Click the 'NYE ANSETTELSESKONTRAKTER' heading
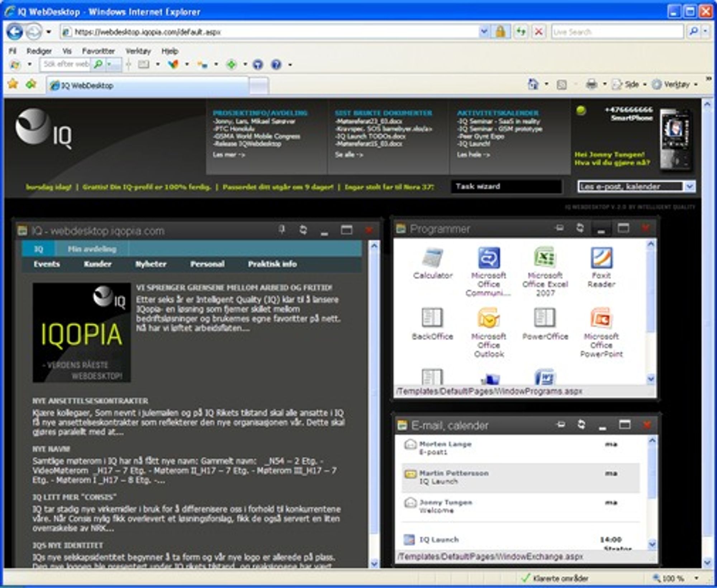717x588 pixels. pyautogui.click(x=90, y=401)
